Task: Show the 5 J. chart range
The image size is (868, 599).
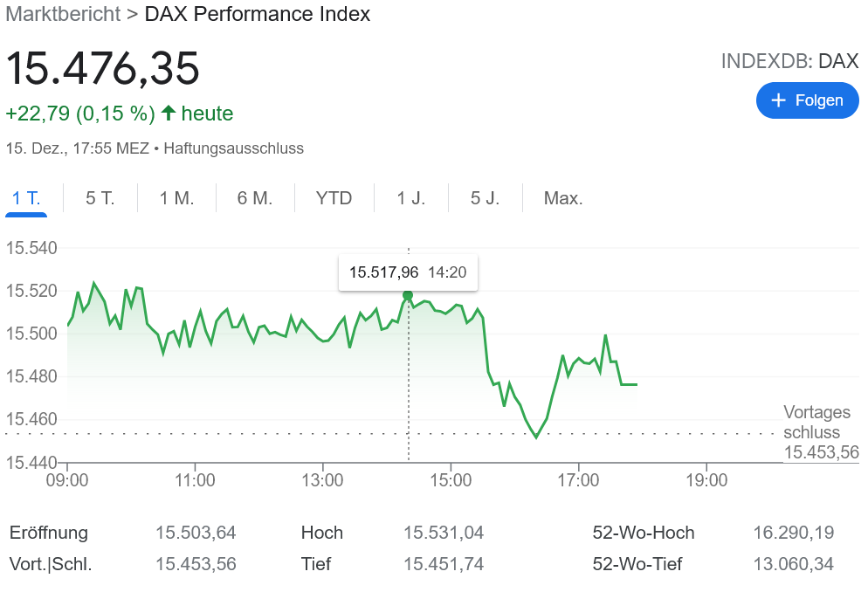Action: (x=486, y=198)
